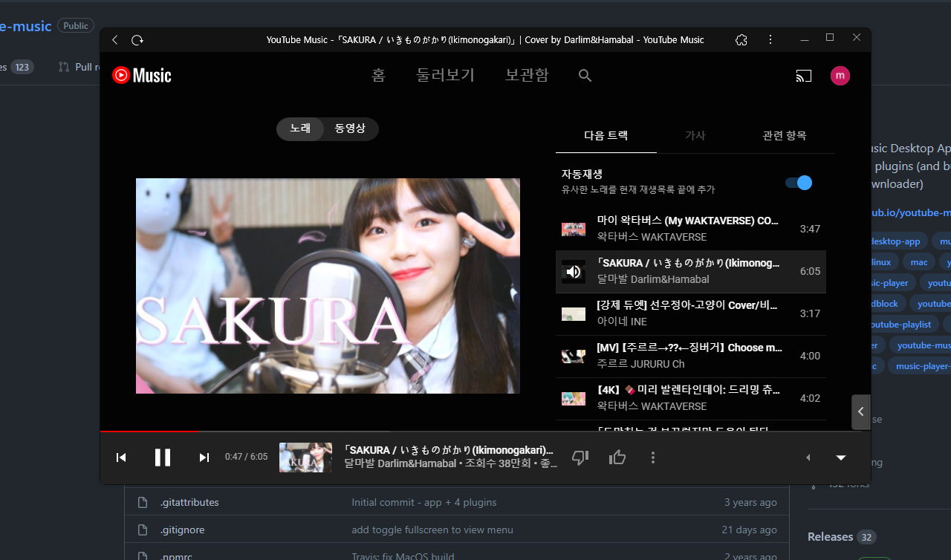The image size is (951, 560).
Task: Click the speaker icon on SAKURA queue item
Action: click(574, 272)
